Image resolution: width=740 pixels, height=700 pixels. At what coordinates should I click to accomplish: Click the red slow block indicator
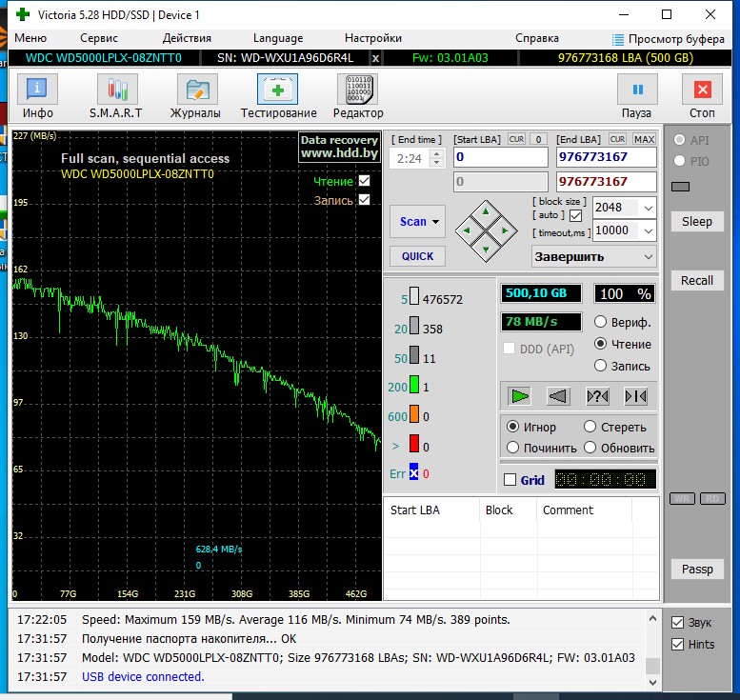[x=414, y=444]
